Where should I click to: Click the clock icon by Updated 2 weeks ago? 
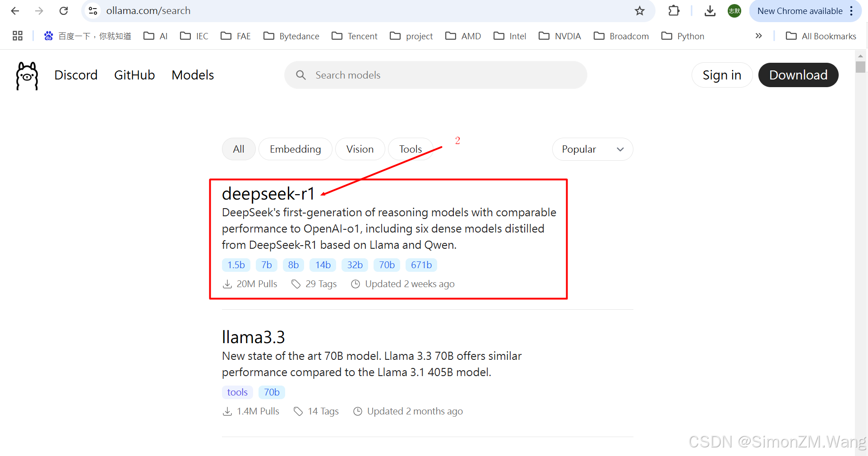pyautogui.click(x=356, y=284)
